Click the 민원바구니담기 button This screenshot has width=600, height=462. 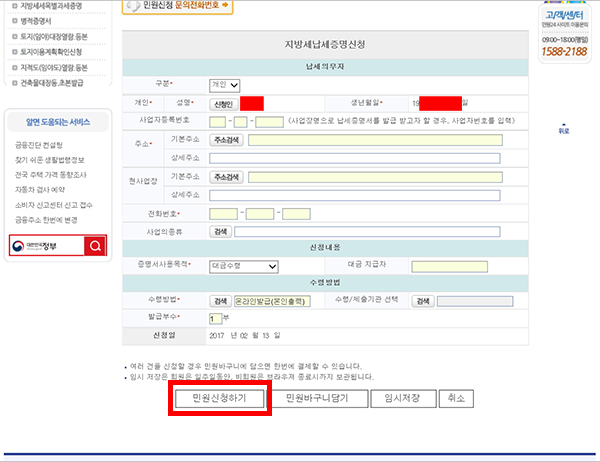317,398
